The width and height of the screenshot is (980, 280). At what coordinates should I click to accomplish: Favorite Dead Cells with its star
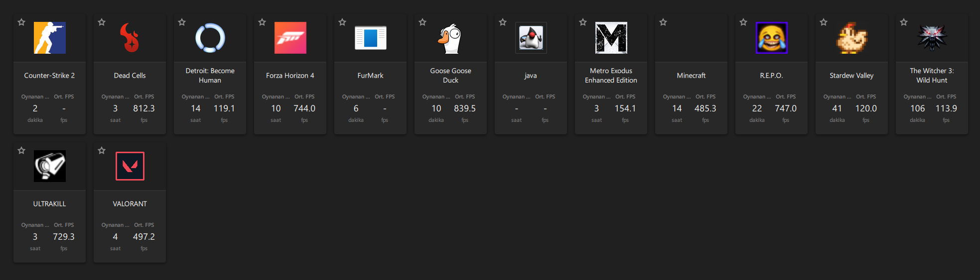click(102, 22)
